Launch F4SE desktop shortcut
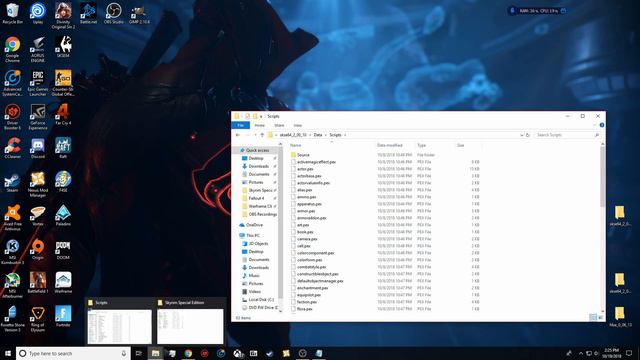This screenshot has height=360, width=640. (x=63, y=182)
